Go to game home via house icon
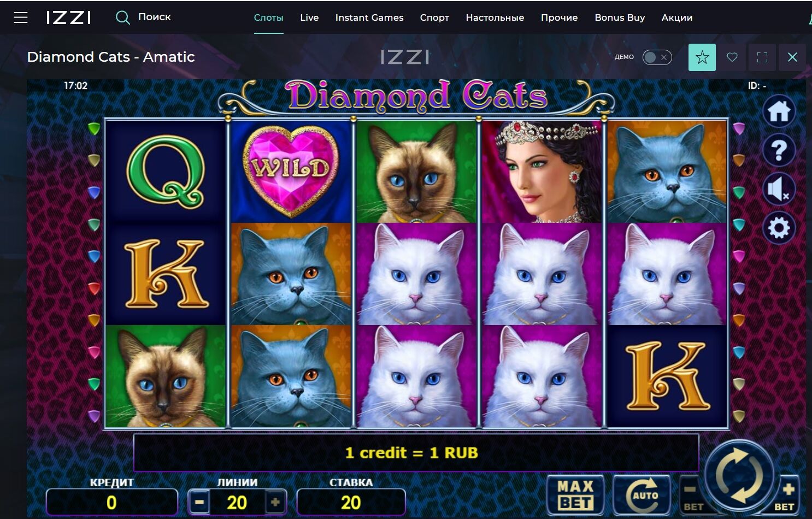 (x=779, y=111)
